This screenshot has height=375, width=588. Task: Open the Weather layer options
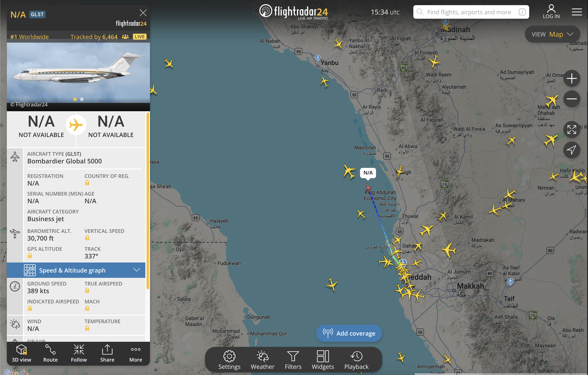point(262,360)
